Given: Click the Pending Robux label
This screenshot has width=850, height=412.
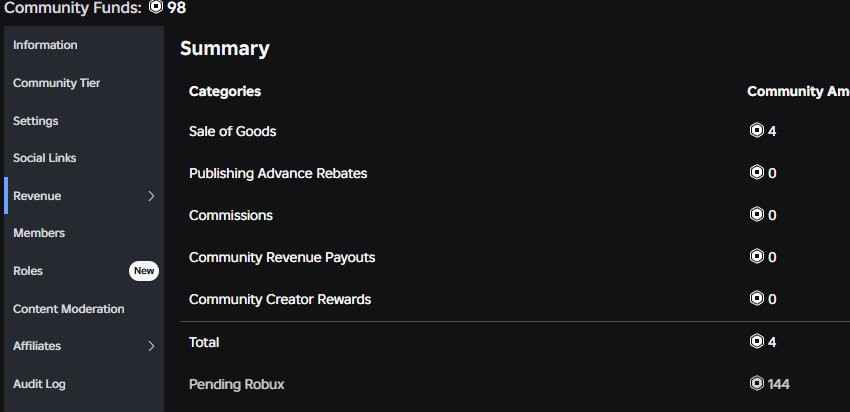Looking at the screenshot, I should pos(237,384).
